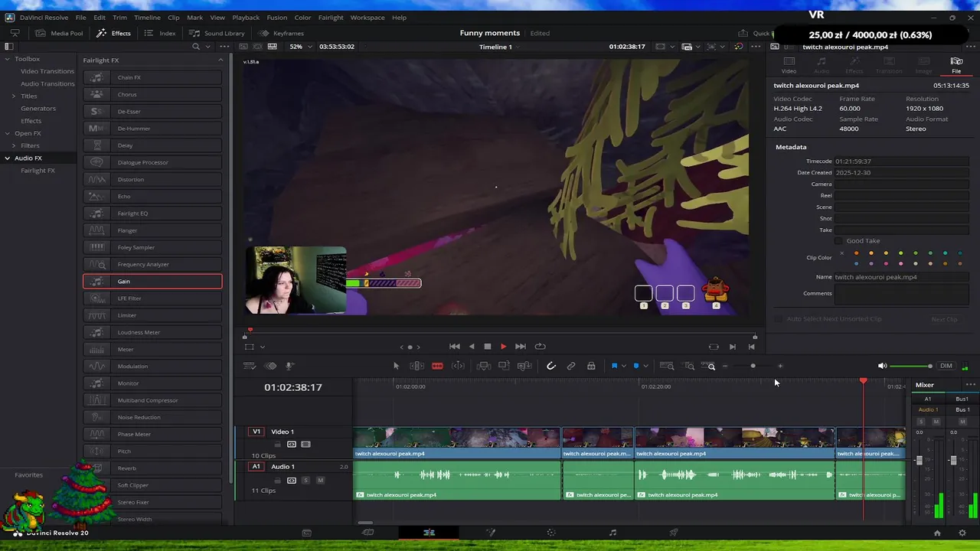Expand the Toolbox tree section
Screen dimensions: 980x551
7,59
